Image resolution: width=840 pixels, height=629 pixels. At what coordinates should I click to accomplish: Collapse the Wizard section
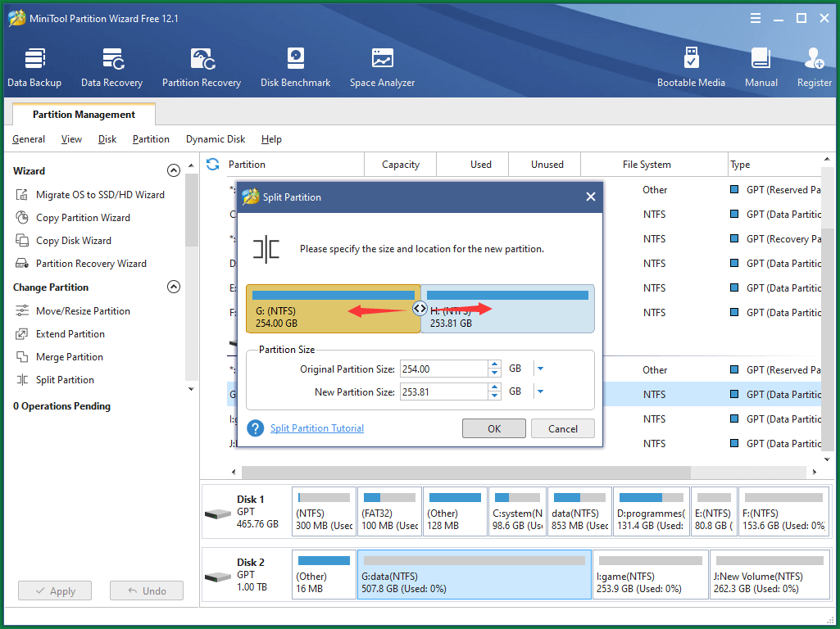pos(174,171)
